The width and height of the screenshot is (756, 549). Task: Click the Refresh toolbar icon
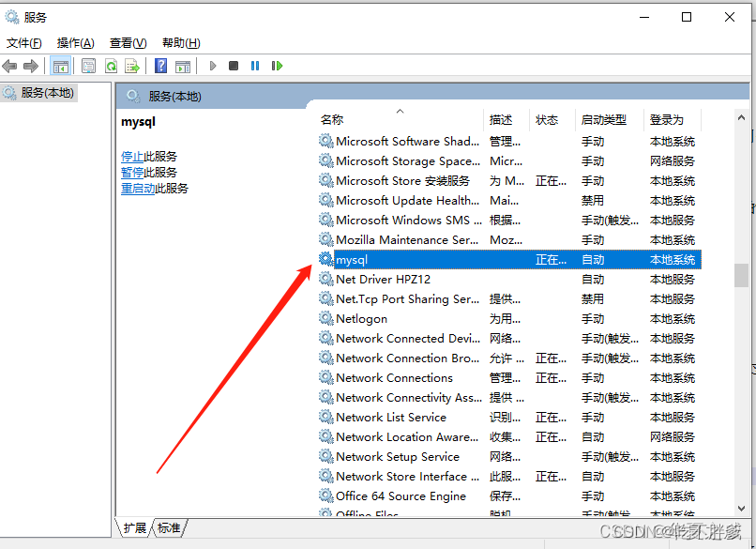tap(112, 66)
